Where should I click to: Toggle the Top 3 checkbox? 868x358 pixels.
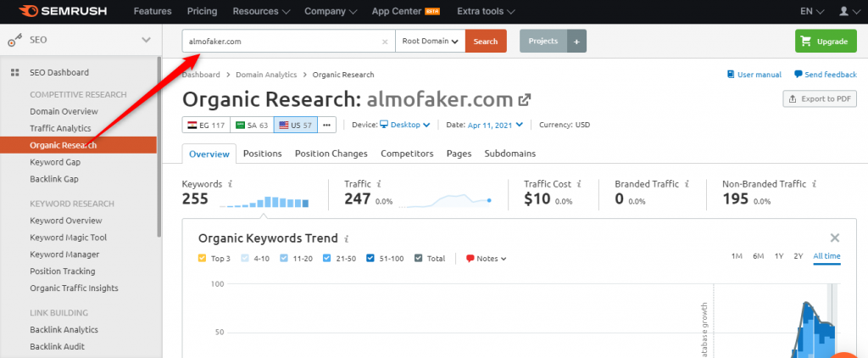pos(202,258)
